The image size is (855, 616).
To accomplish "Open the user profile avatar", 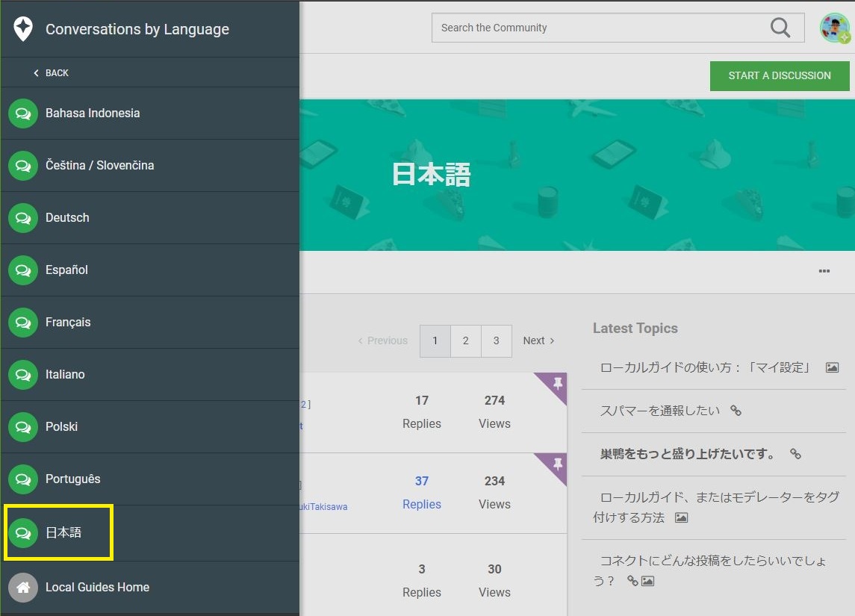I will [x=836, y=28].
